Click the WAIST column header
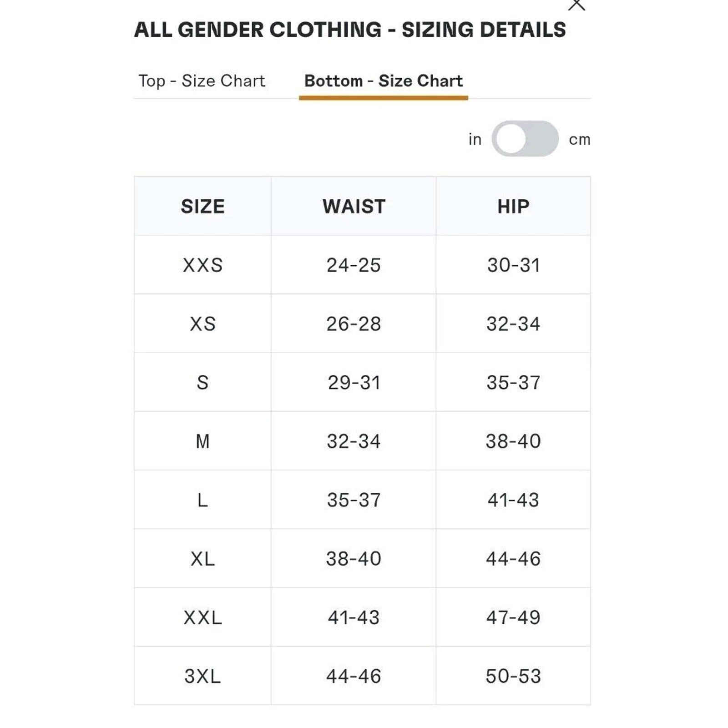 tap(354, 206)
